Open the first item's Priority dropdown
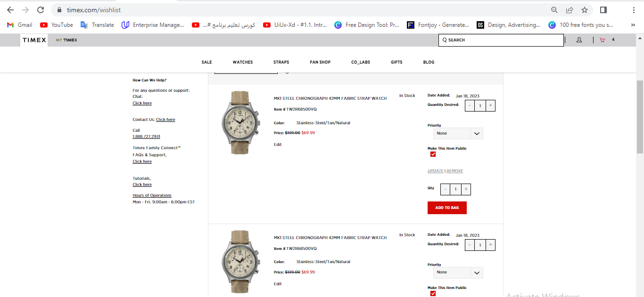This screenshot has width=644, height=297. [458, 134]
